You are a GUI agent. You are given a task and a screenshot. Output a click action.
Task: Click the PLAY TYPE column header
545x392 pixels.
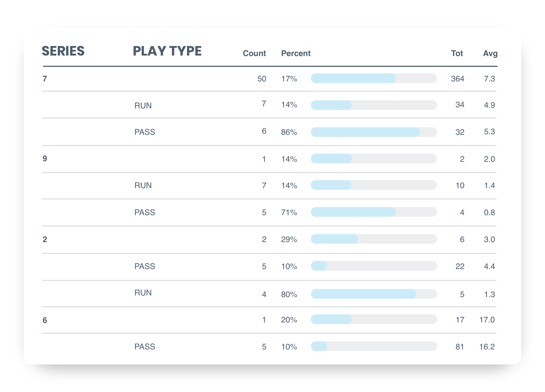(167, 51)
